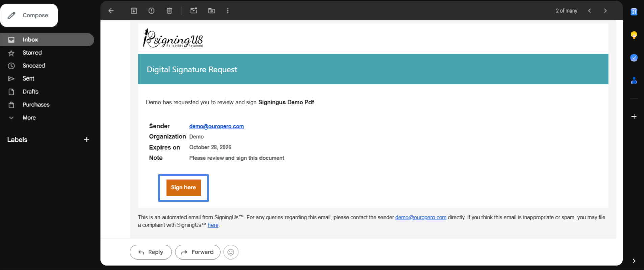The height and width of the screenshot is (270, 644).
Task: Open Google Tasks side panel
Action: click(634, 58)
